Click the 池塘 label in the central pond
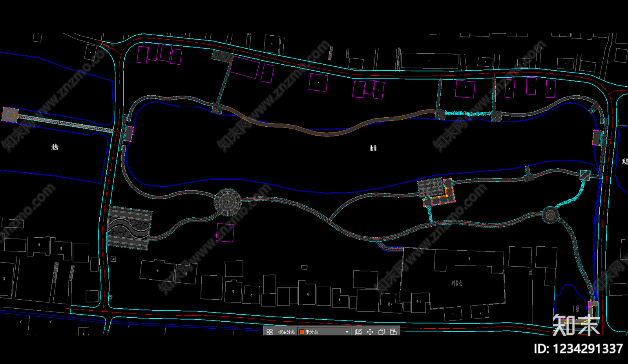 coord(373,148)
